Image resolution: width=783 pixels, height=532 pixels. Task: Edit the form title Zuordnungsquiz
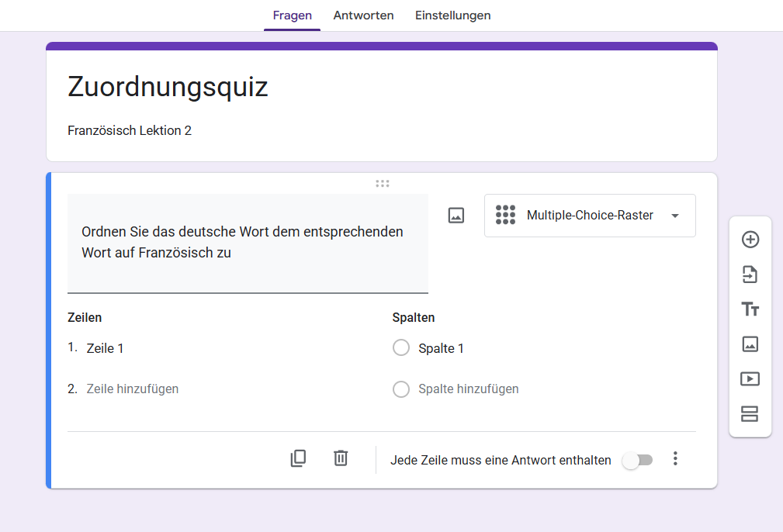coord(168,87)
